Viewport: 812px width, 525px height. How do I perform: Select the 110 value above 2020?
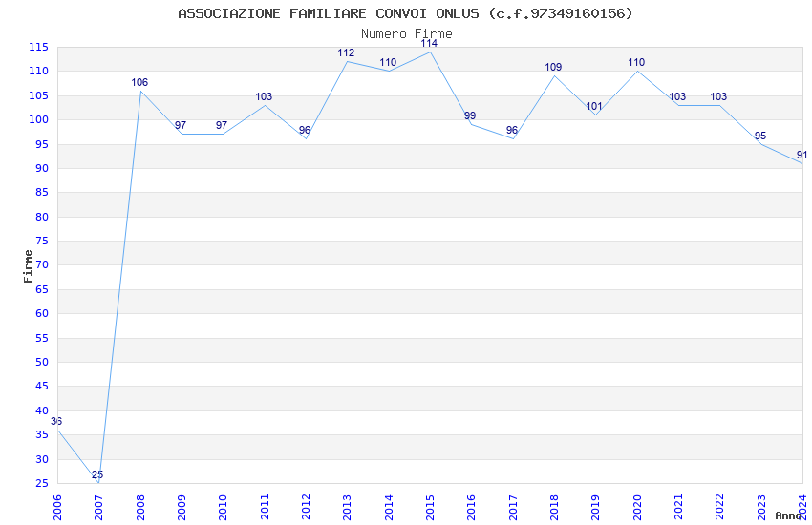[636, 63]
